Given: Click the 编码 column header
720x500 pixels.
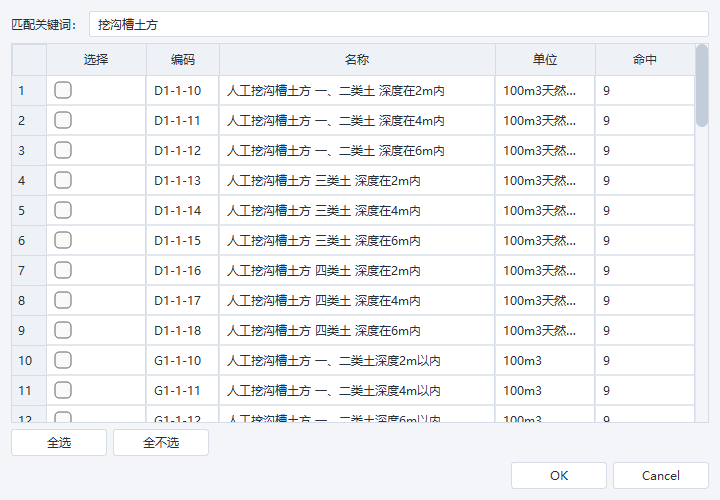Looking at the screenshot, I should (x=183, y=60).
